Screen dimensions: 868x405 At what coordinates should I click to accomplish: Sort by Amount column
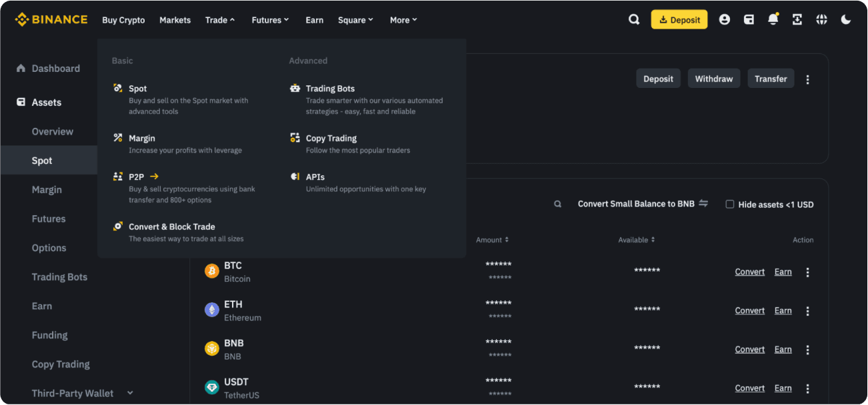click(x=493, y=240)
